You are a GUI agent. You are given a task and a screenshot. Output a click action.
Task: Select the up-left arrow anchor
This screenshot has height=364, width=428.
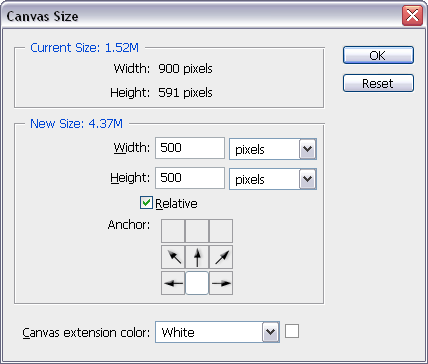173,257
